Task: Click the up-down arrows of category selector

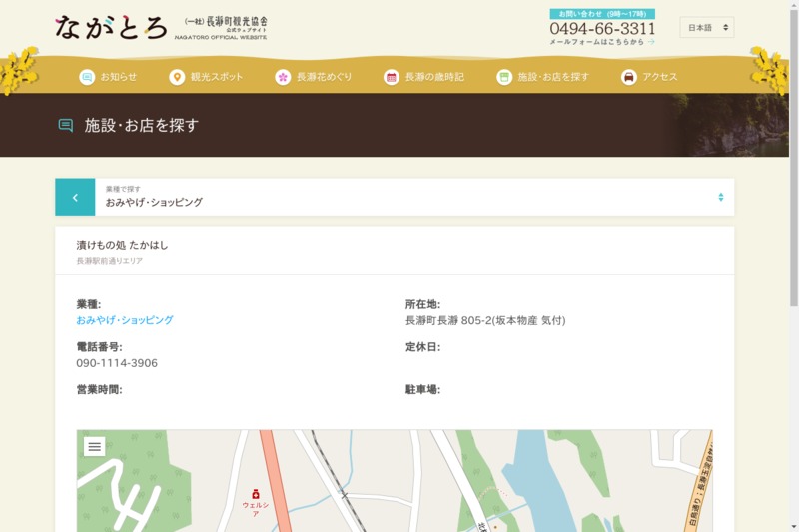Action: coord(720,197)
